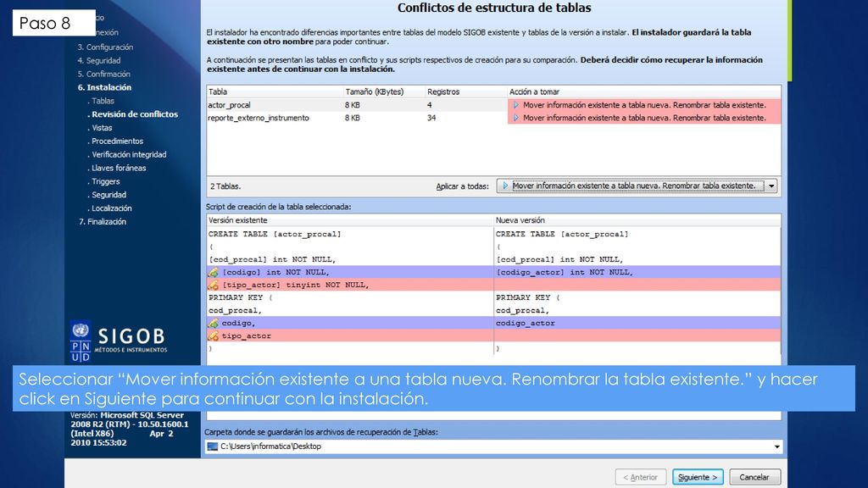Select the Localización substep
Viewport: 868px width, 488px height.
[x=110, y=208]
